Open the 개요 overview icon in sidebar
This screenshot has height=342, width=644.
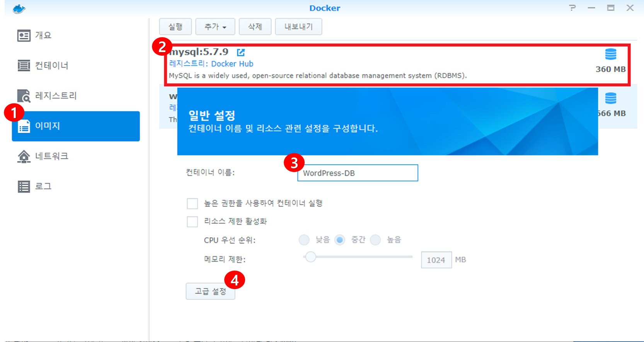pos(24,36)
